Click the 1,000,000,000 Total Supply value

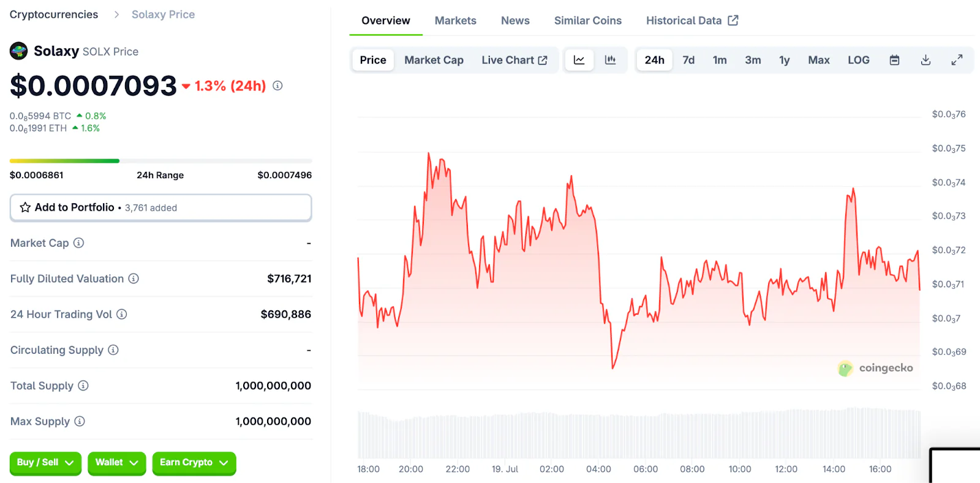coord(273,386)
